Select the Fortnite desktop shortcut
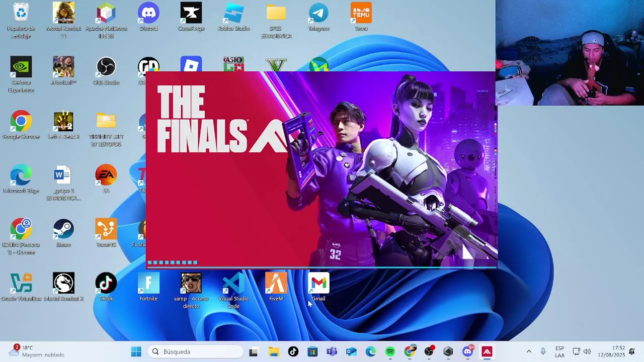Screen dimensions: 644x362 point(148,288)
